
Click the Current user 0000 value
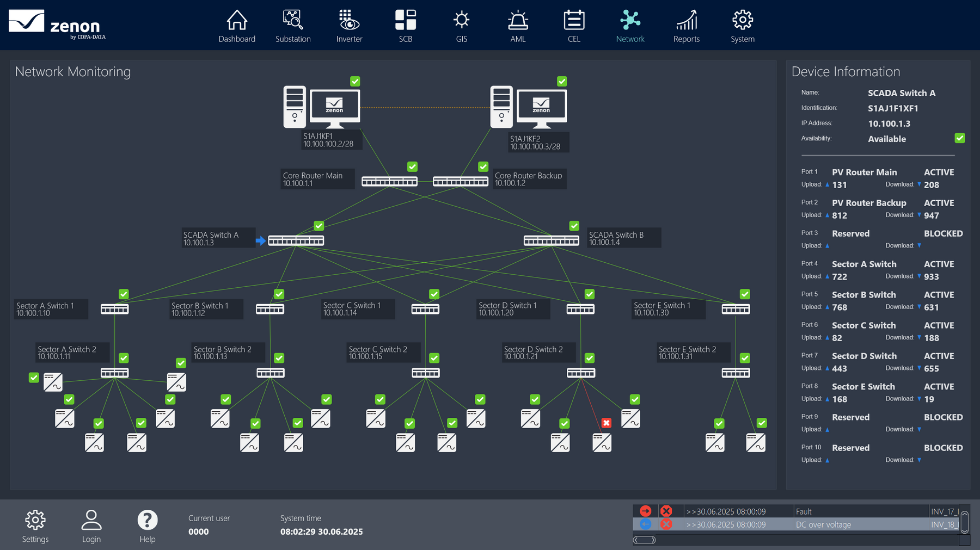click(x=199, y=532)
